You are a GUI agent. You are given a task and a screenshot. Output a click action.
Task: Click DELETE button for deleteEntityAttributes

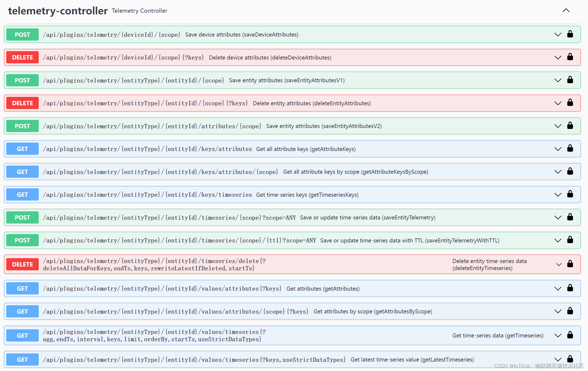[22, 103]
